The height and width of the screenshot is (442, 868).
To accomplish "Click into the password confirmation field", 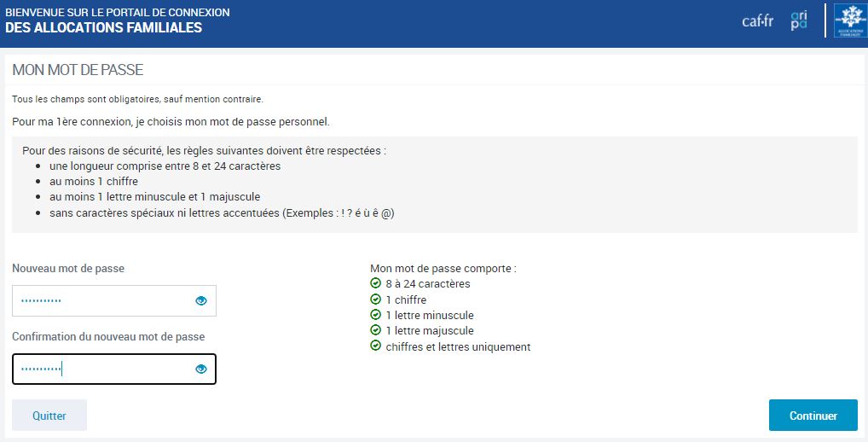I will pyautogui.click(x=102, y=369).
